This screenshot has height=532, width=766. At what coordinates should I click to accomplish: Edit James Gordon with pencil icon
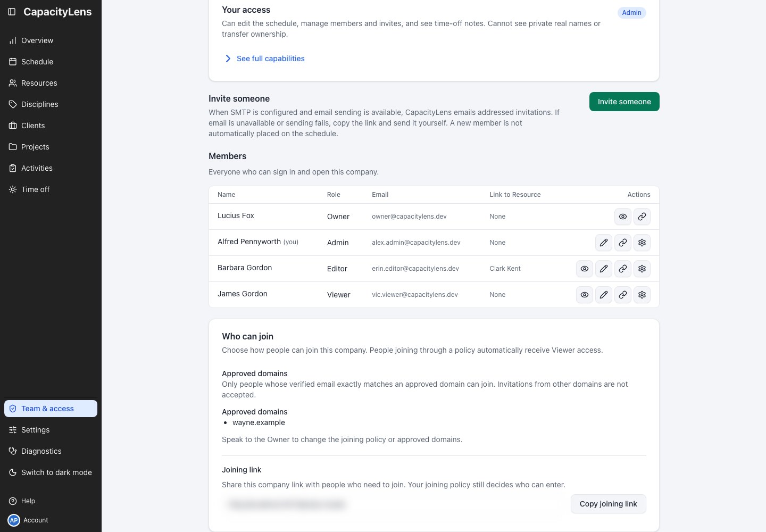[604, 295]
